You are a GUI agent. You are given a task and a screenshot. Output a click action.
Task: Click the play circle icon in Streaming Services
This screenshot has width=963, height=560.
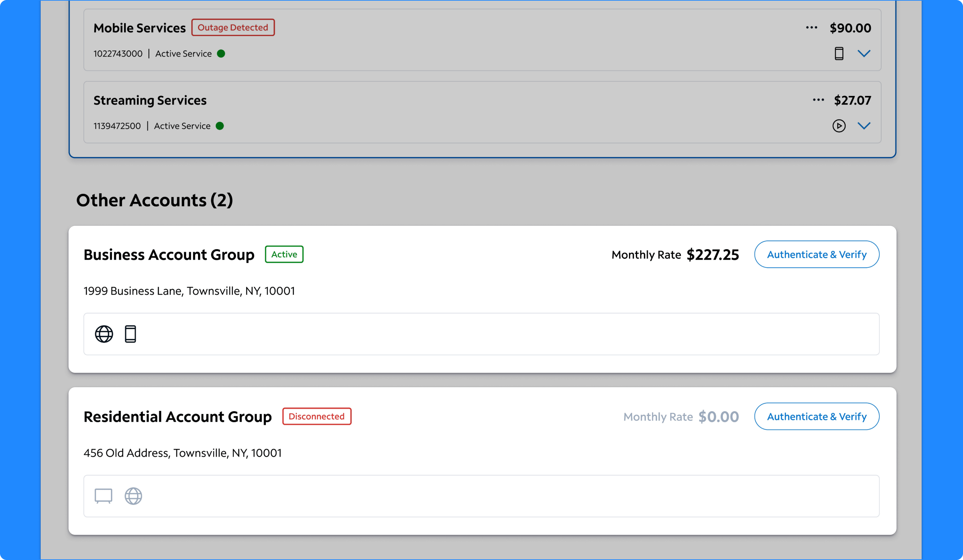(839, 126)
